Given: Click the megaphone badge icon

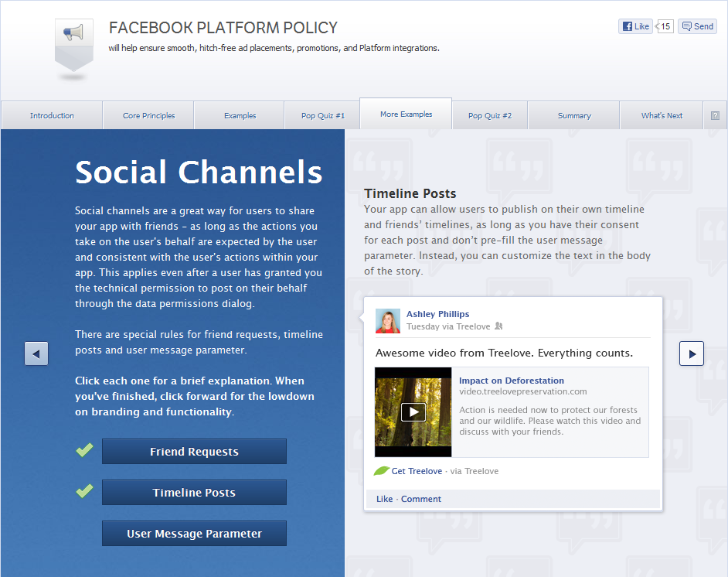Looking at the screenshot, I should (x=74, y=45).
